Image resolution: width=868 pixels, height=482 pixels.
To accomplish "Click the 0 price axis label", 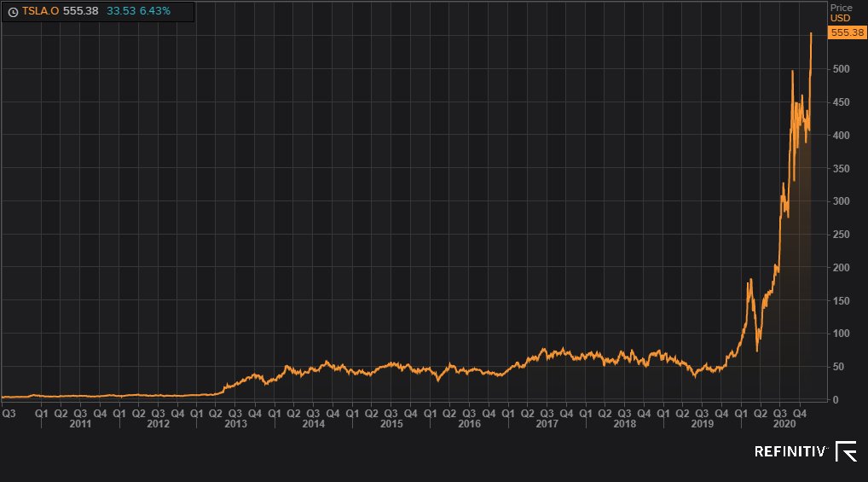I will [836, 399].
